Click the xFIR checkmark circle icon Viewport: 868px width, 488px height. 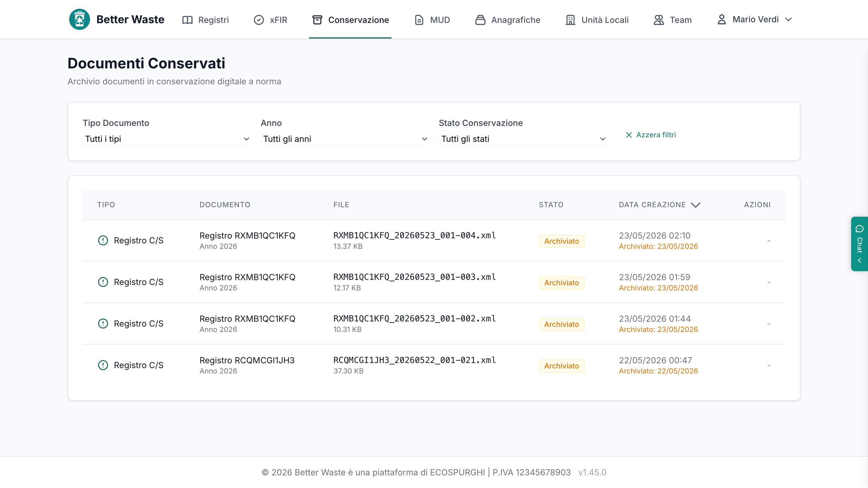click(x=259, y=20)
